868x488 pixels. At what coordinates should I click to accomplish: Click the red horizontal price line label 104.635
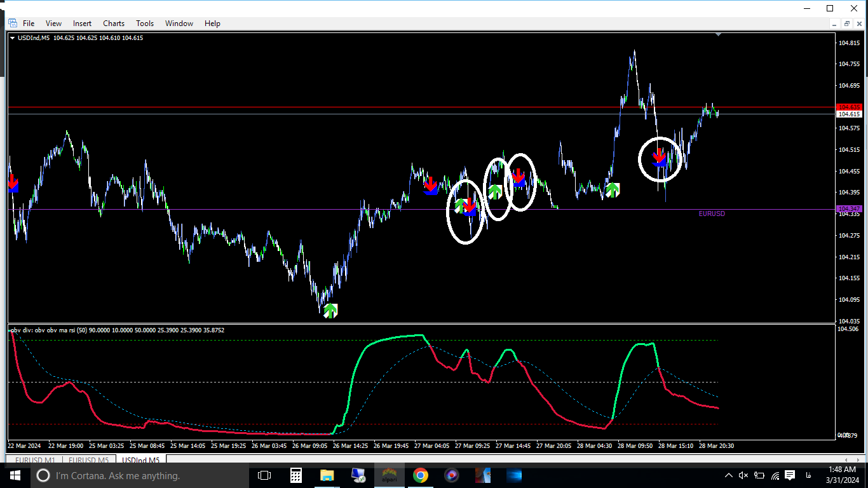point(849,107)
